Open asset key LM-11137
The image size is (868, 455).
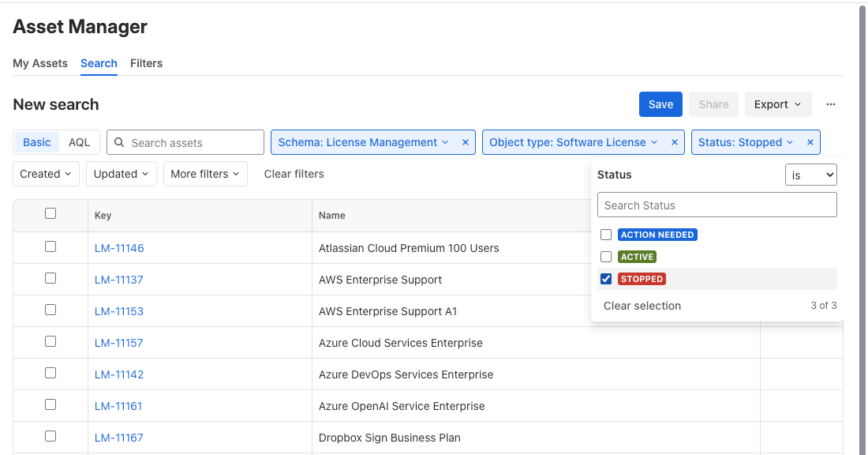pos(118,280)
